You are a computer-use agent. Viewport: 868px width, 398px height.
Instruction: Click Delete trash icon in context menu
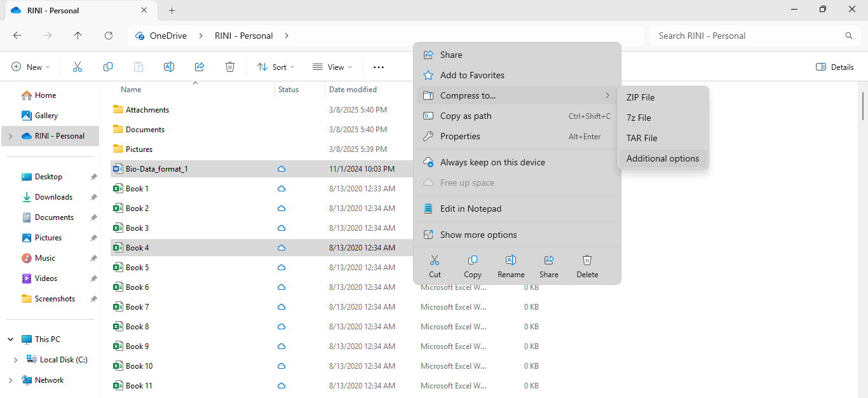click(x=587, y=266)
